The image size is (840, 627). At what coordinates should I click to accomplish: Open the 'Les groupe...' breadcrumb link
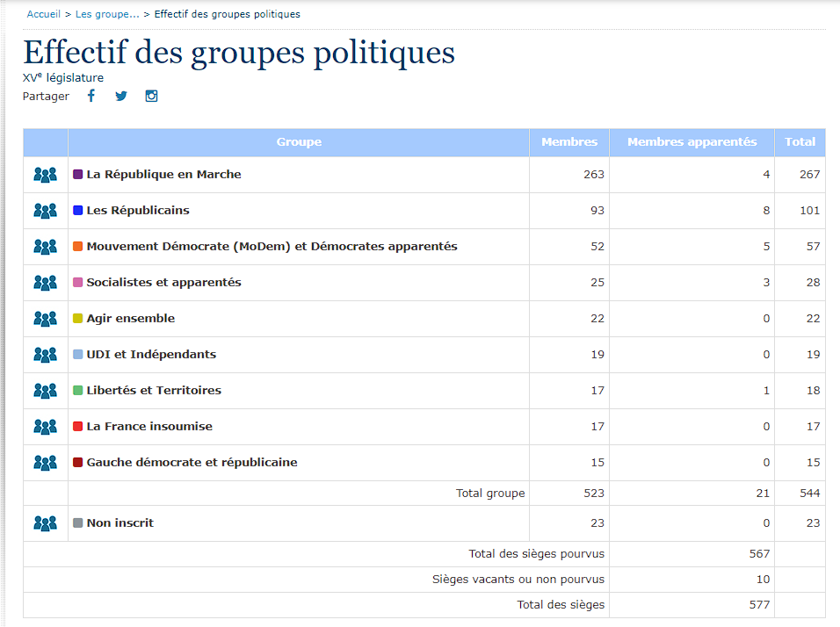(x=107, y=14)
